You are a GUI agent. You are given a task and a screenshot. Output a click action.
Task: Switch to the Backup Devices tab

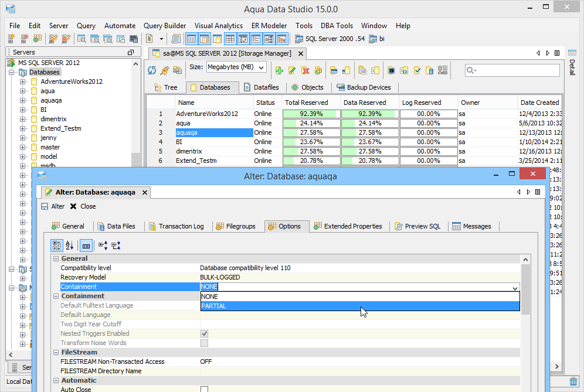pos(364,87)
